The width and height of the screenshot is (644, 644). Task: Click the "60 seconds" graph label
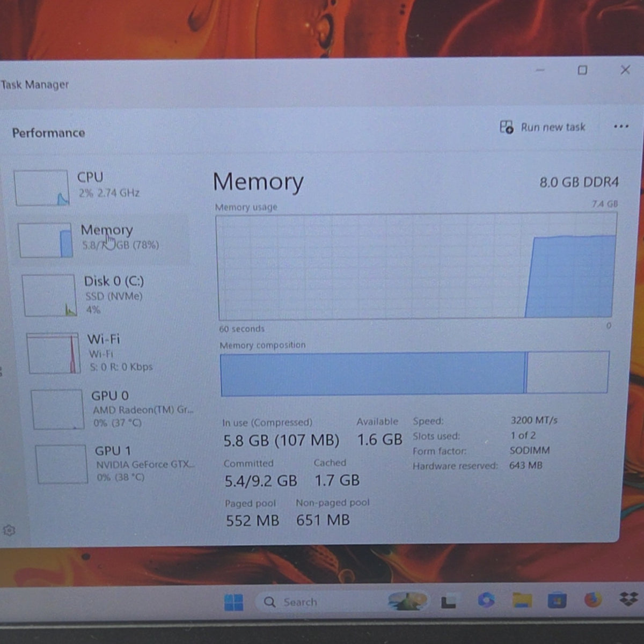point(241,329)
